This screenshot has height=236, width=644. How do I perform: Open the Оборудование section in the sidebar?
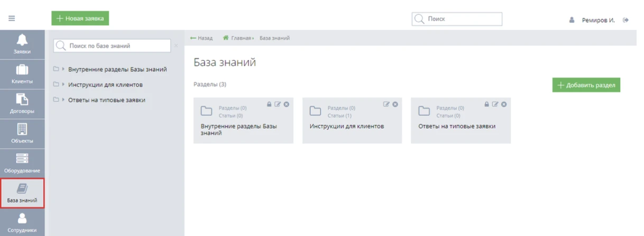point(22,163)
